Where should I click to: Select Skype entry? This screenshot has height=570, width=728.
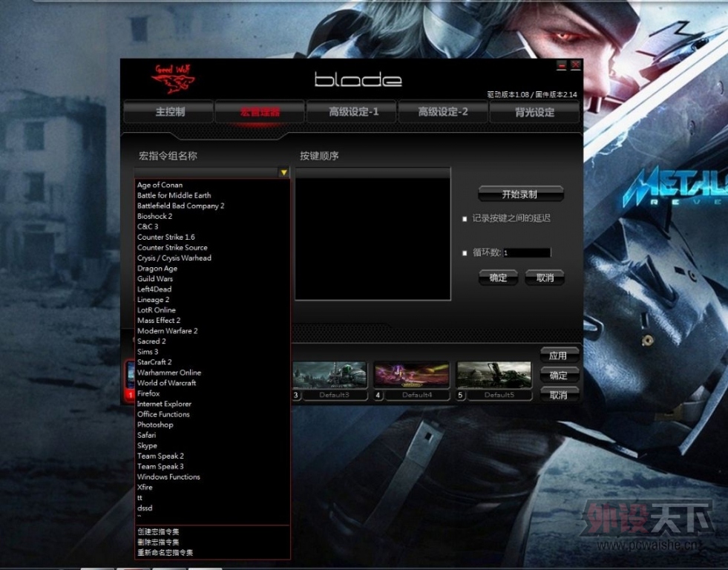[x=147, y=445]
